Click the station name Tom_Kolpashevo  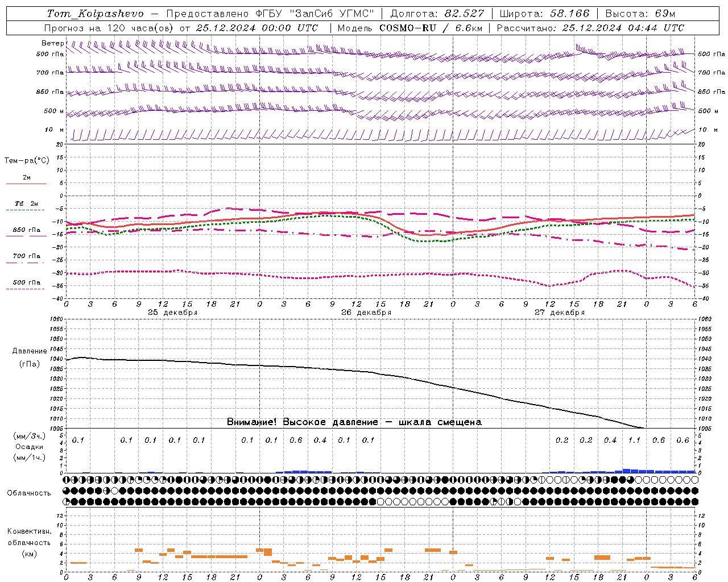tap(95, 14)
